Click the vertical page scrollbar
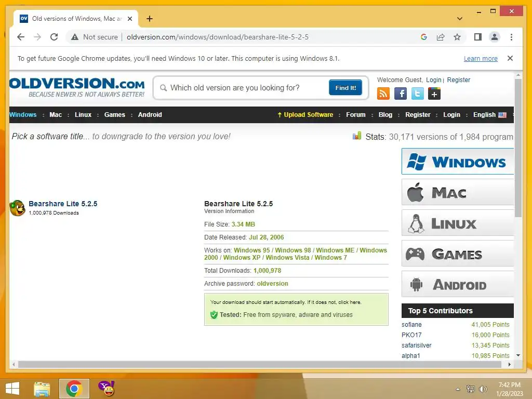532x399 pixels. [x=518, y=148]
